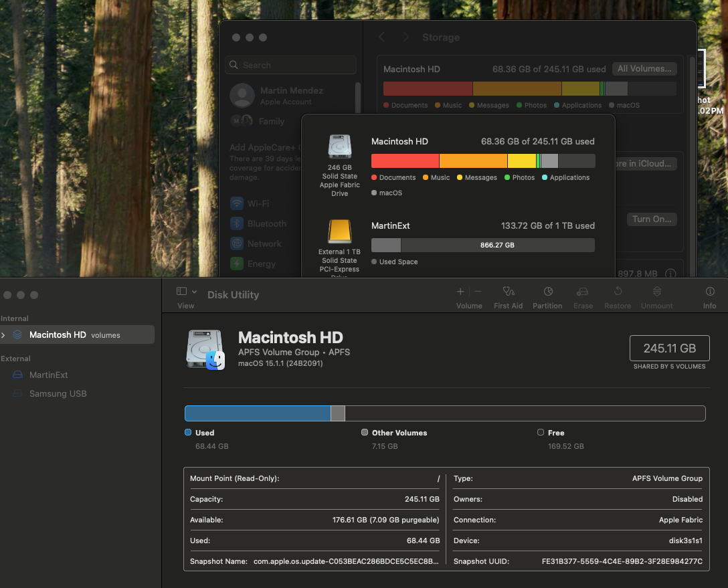Open the View sidebar dropdown menu

tap(187, 292)
